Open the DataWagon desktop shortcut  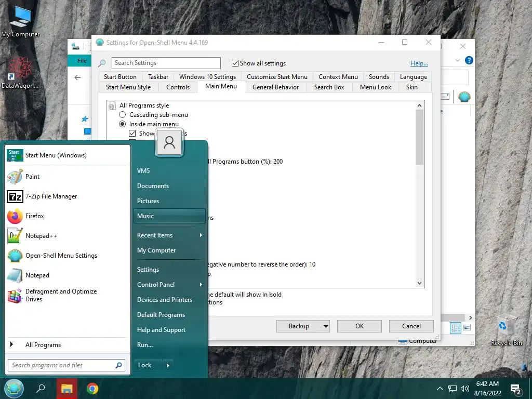tap(20, 73)
